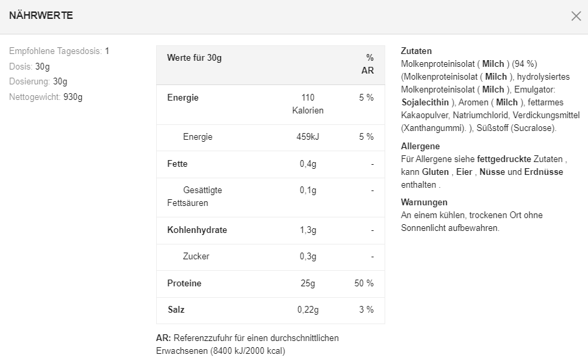The width and height of the screenshot is (588, 364).
Task: Select the 459kJ energy value
Action: (308, 137)
